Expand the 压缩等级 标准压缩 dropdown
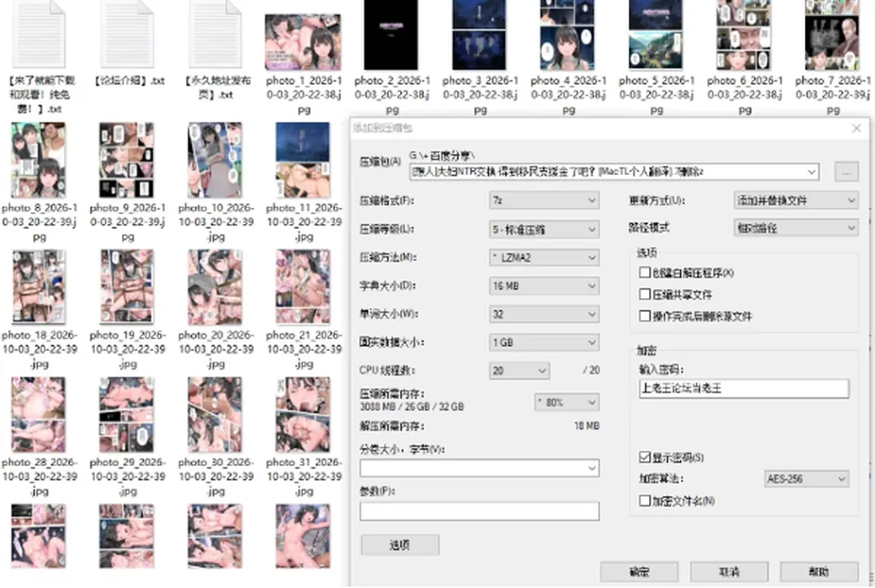Screen dimensions: 875x588 [544, 230]
